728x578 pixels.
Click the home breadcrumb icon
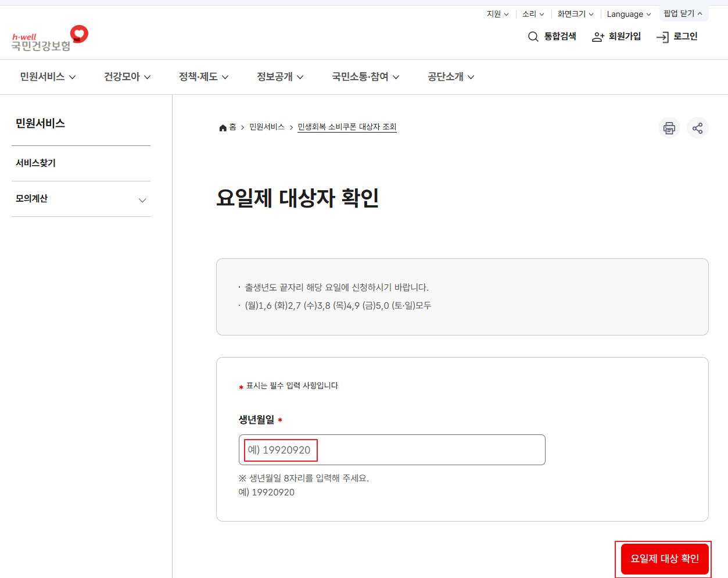(x=223, y=127)
